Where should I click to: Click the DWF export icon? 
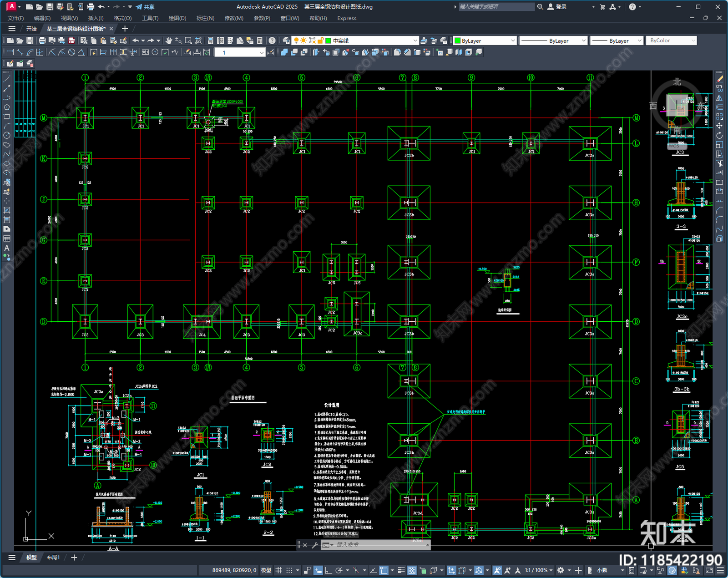pos(71,41)
